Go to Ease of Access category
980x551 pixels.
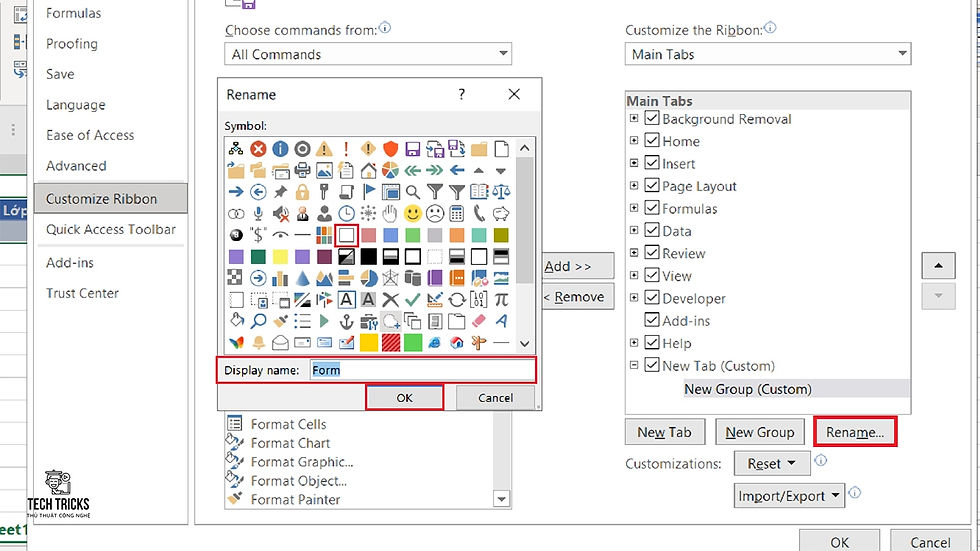(x=90, y=135)
